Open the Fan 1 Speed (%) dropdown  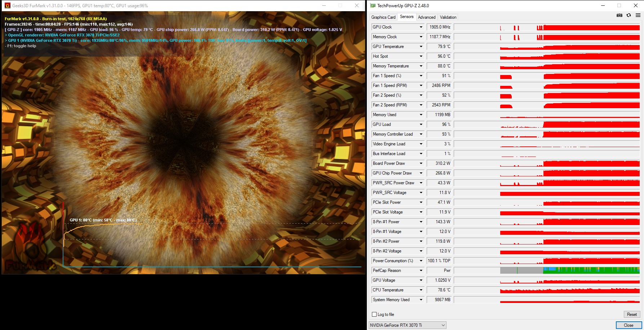pos(421,76)
